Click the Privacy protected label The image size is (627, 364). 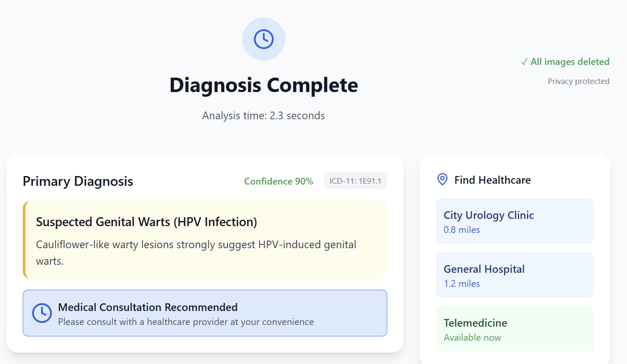pos(579,81)
